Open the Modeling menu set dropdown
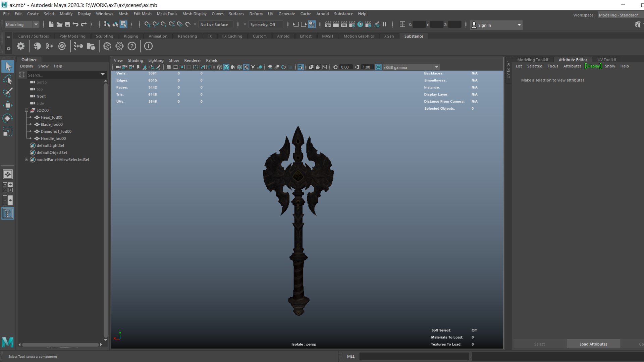The width and height of the screenshot is (644, 362). click(x=22, y=24)
